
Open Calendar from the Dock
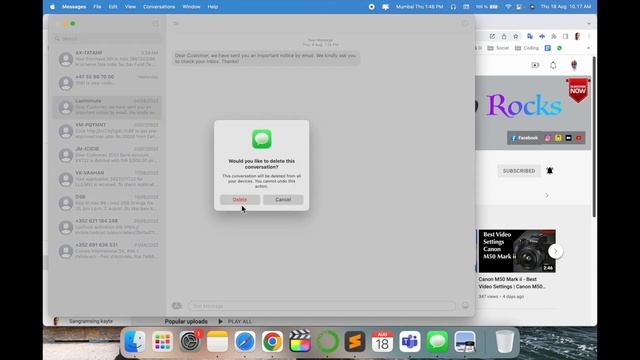[x=382, y=341]
